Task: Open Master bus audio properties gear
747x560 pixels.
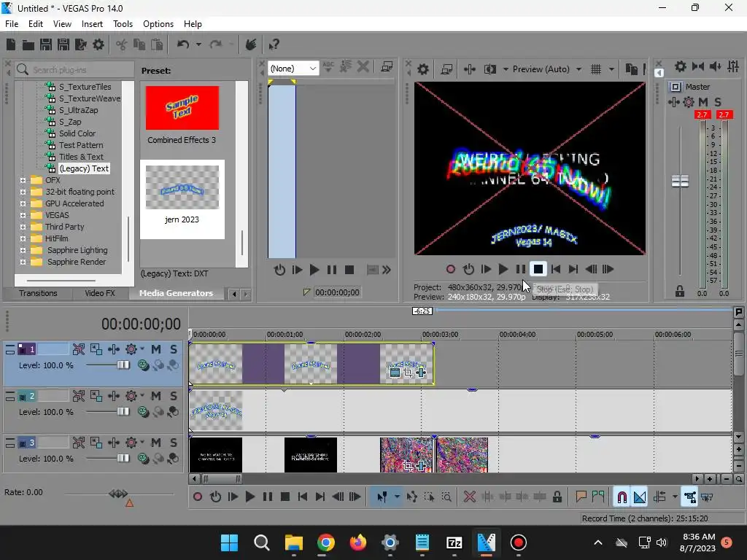Action: point(681,66)
